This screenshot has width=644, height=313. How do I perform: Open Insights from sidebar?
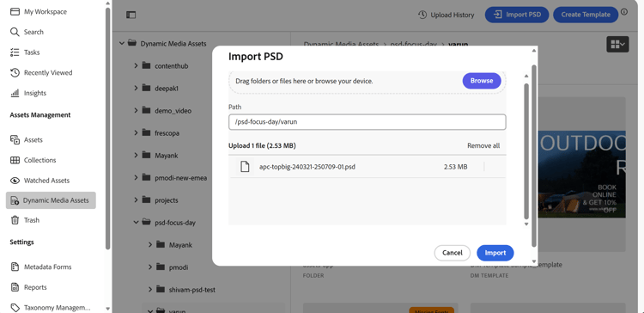pos(35,93)
